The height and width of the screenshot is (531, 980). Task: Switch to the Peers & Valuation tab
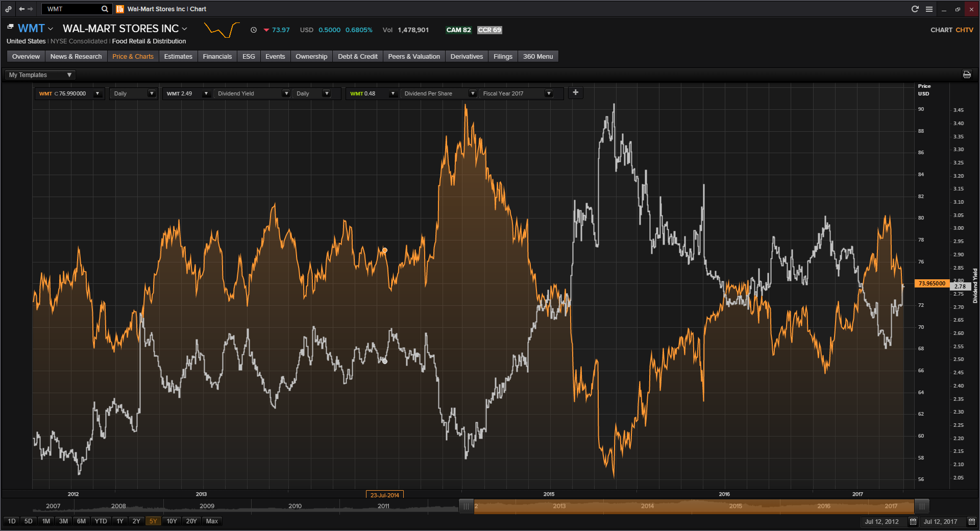click(413, 57)
